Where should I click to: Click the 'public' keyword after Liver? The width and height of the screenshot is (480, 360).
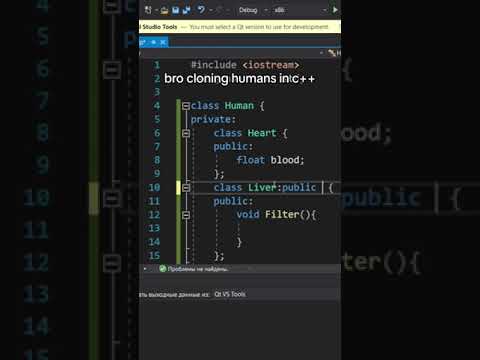[x=299, y=187]
